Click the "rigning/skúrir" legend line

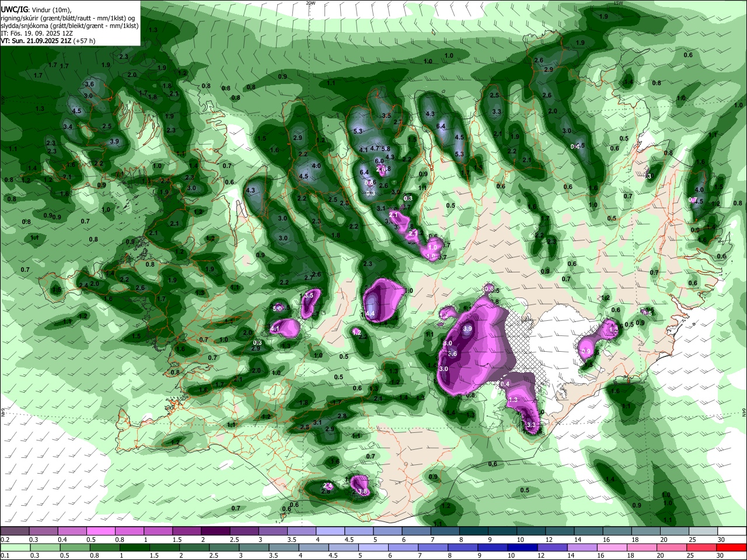[x=69, y=18]
